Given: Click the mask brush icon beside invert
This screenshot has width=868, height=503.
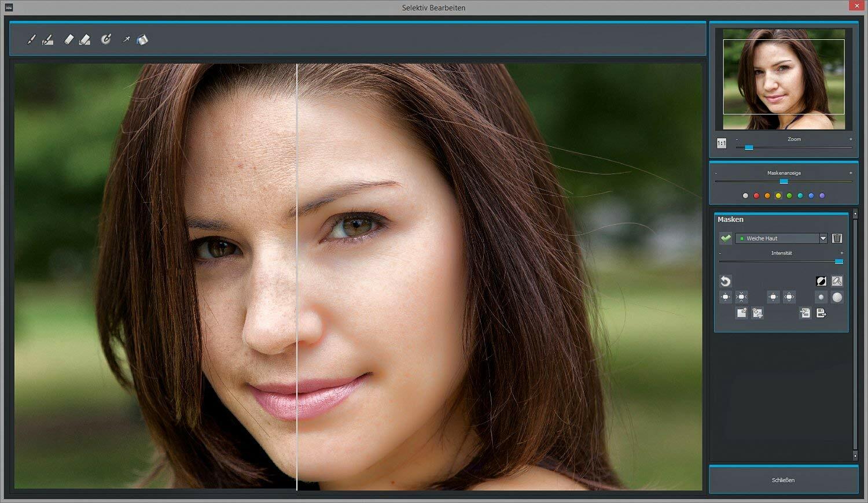Looking at the screenshot, I should pos(837,281).
